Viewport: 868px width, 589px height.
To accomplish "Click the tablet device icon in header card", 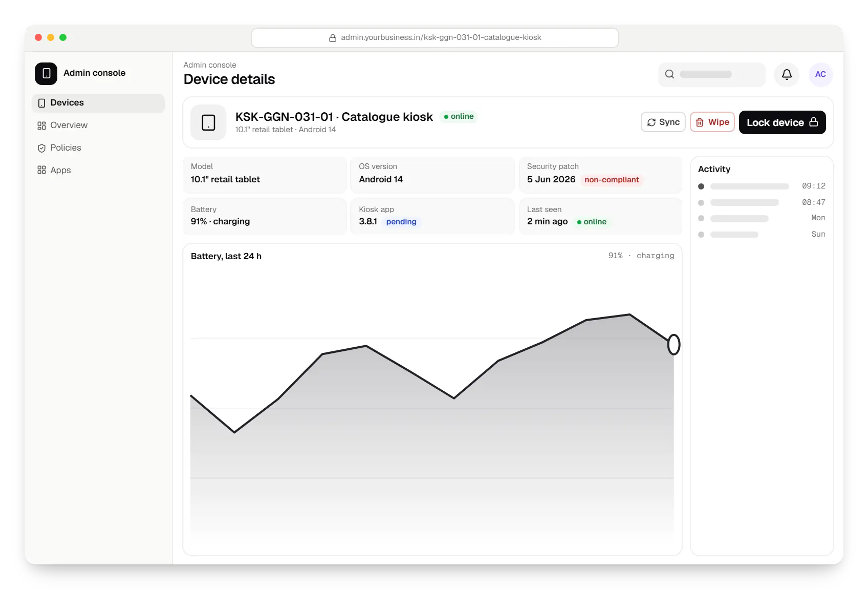I will (x=208, y=122).
